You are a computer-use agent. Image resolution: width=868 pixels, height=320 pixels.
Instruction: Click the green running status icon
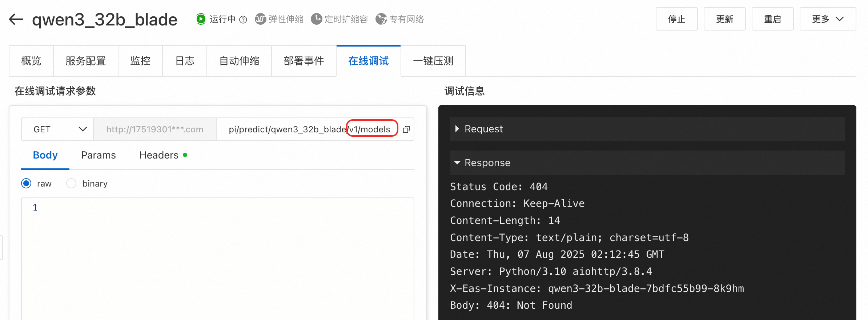[201, 19]
